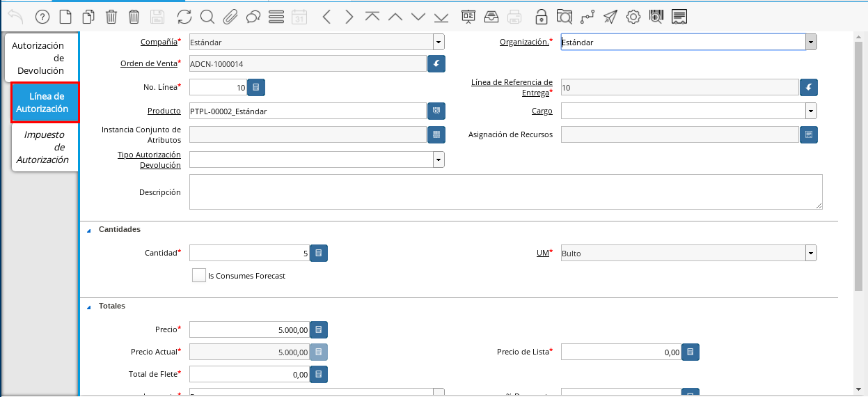Image resolution: width=868 pixels, height=397 pixels.
Task: Delete the record with the first trash icon
Action: [x=111, y=16]
